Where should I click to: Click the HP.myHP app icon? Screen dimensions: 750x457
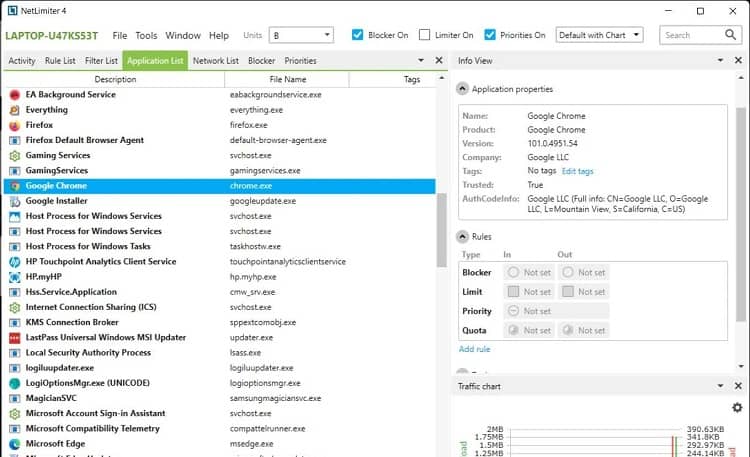pos(15,277)
